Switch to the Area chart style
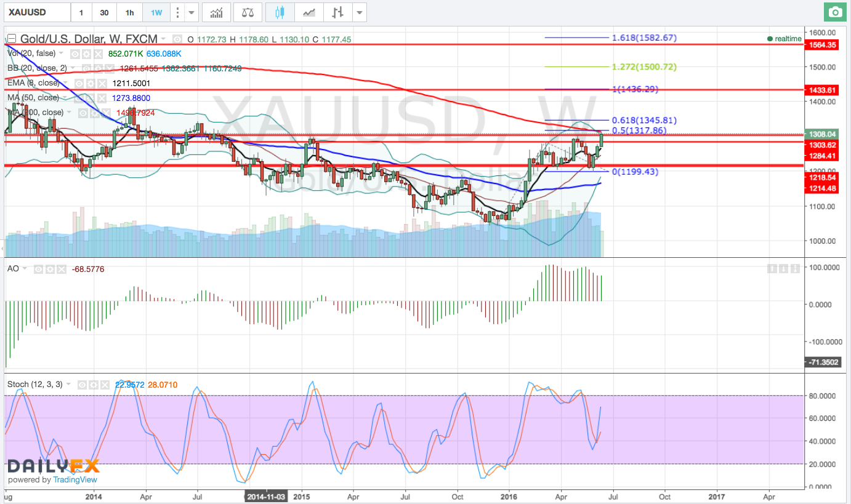851x504 pixels. [x=309, y=12]
